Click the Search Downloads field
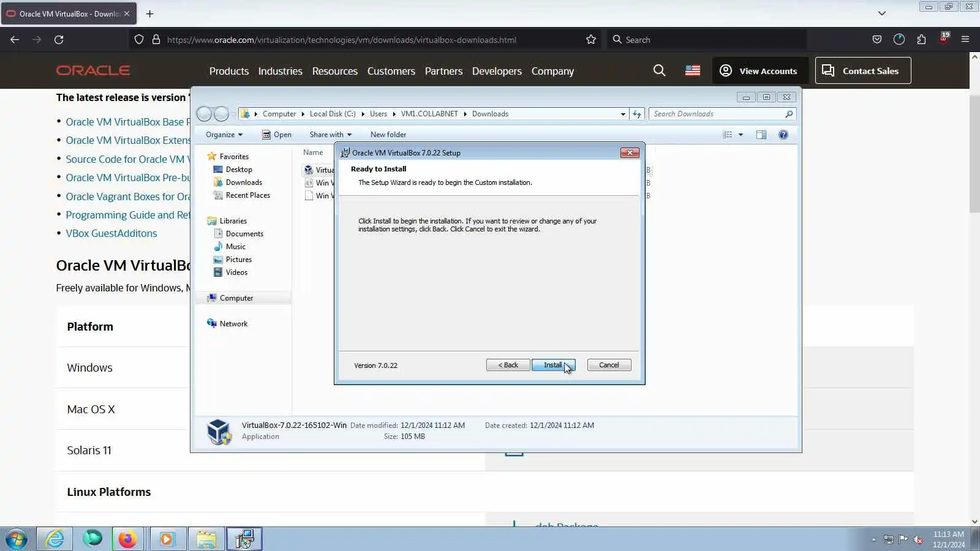The height and width of the screenshot is (551, 980). tap(722, 114)
